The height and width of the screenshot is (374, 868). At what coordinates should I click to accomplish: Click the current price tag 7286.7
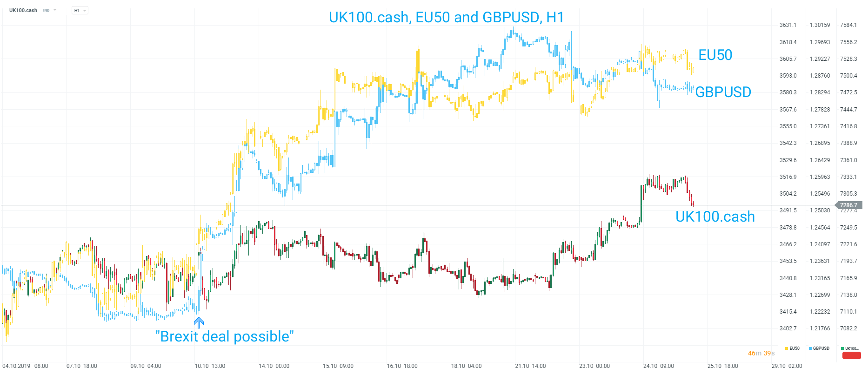point(849,205)
